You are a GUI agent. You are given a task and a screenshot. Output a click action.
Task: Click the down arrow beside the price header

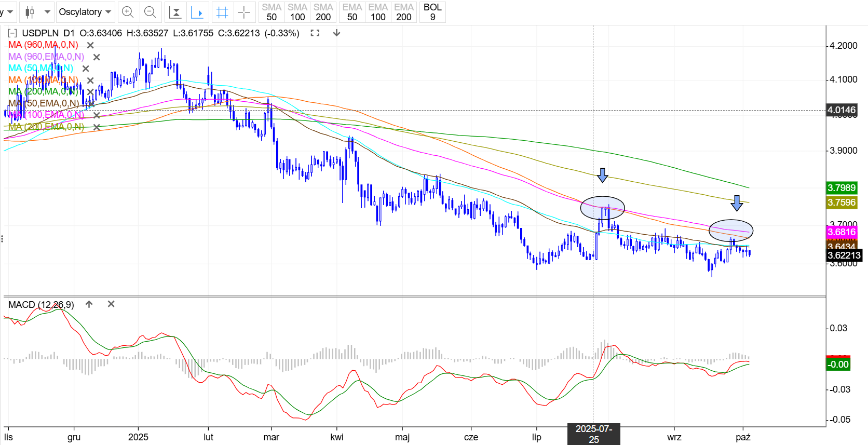pos(336,33)
